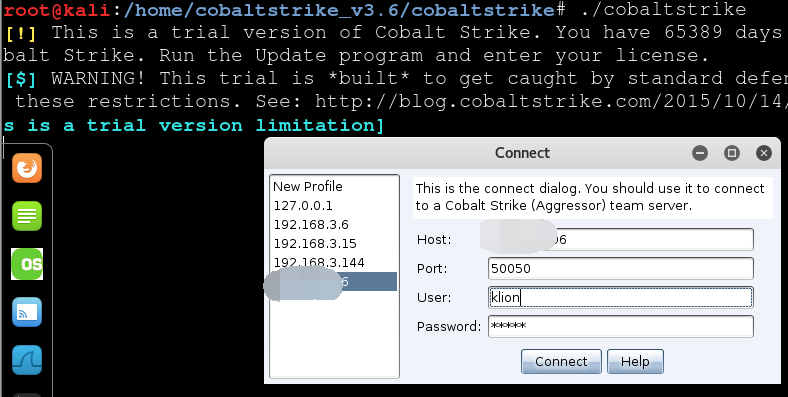Click the Connect button
788x397 pixels.
pyautogui.click(x=561, y=361)
